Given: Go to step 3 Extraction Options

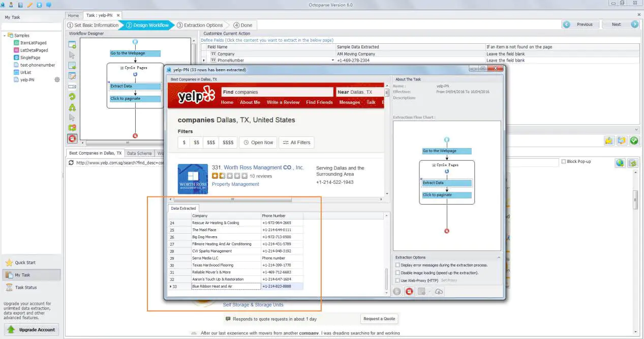Looking at the screenshot, I should [200, 25].
